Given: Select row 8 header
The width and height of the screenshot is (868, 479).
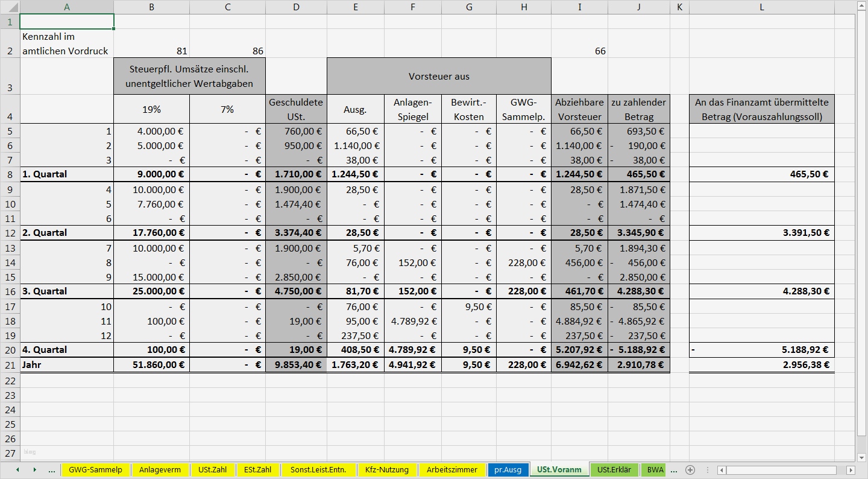Looking at the screenshot, I should coord(10,174).
